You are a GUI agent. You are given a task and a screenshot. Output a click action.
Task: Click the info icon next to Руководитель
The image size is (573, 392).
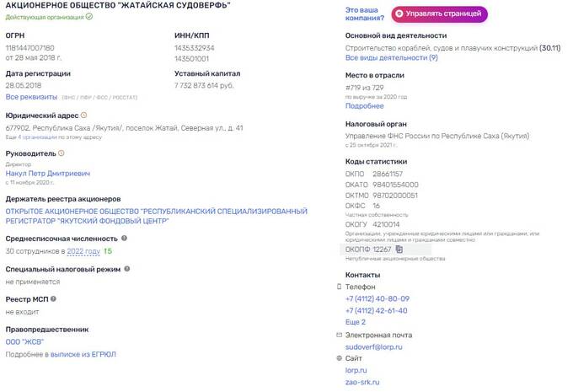[x=62, y=153]
